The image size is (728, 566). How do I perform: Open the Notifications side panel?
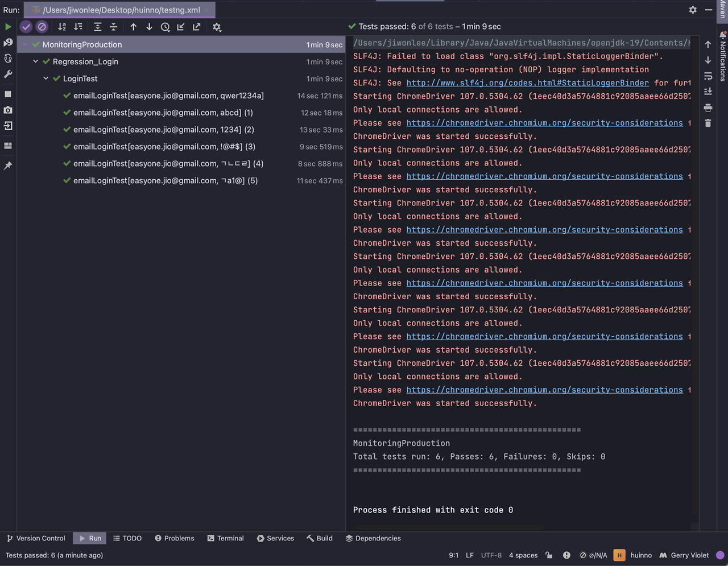(x=723, y=56)
